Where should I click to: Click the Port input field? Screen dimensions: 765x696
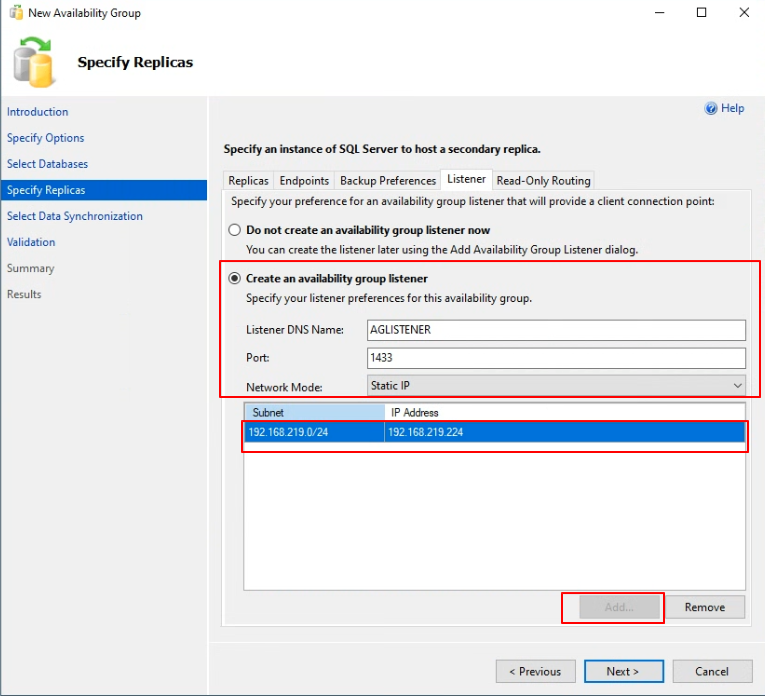tap(556, 358)
